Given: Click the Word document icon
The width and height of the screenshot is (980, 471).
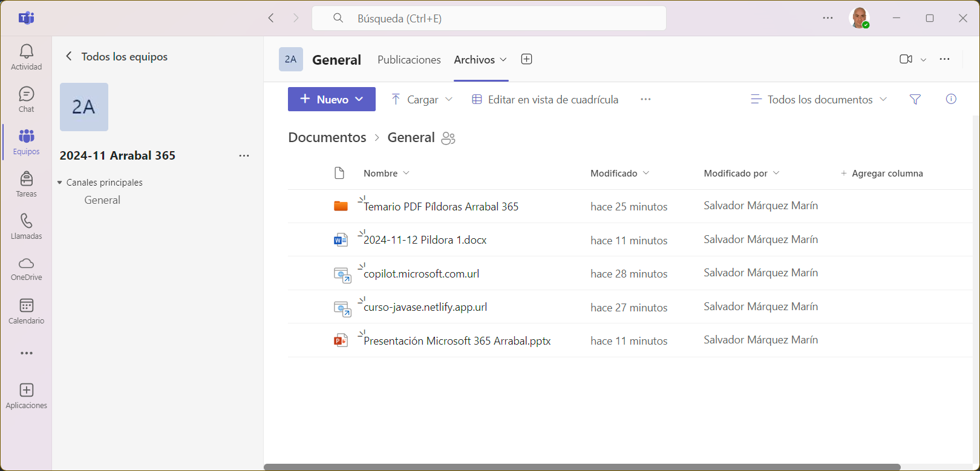Looking at the screenshot, I should coord(341,240).
